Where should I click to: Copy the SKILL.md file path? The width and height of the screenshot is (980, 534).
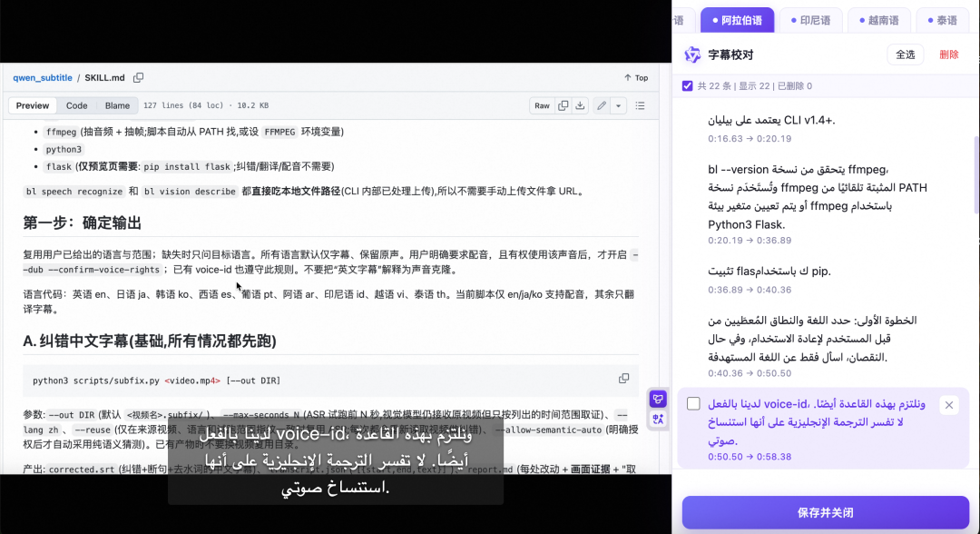click(138, 77)
